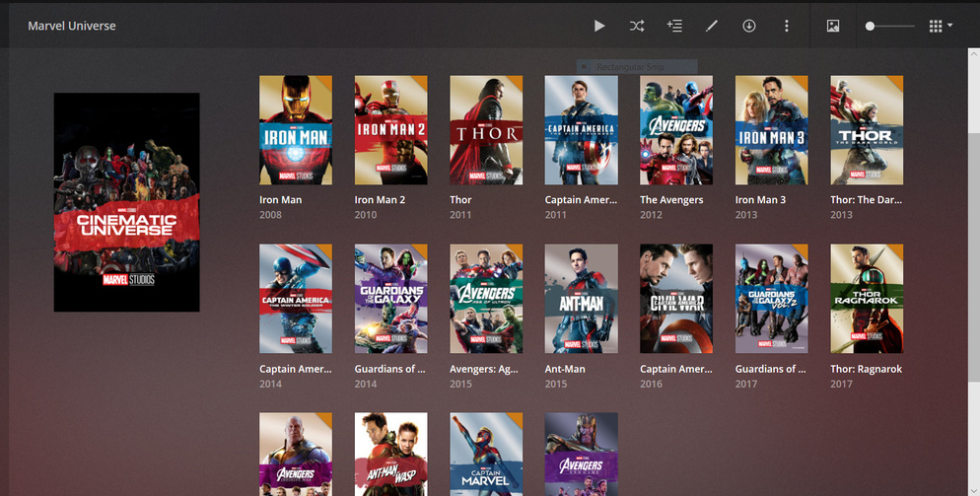Click the 'Ant-Man' title link
The image size is (980, 496).
(565, 369)
